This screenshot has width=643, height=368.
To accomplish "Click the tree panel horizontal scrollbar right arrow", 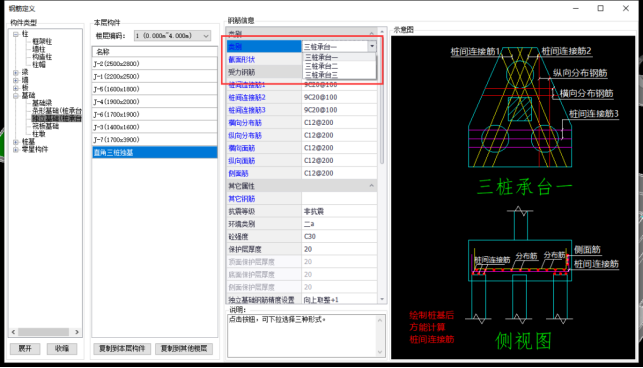I will [x=77, y=332].
